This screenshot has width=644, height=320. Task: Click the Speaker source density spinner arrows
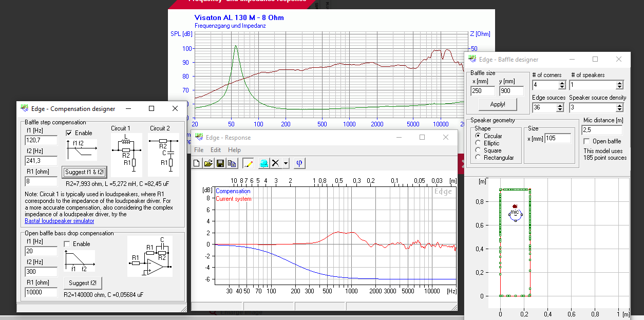pos(620,108)
